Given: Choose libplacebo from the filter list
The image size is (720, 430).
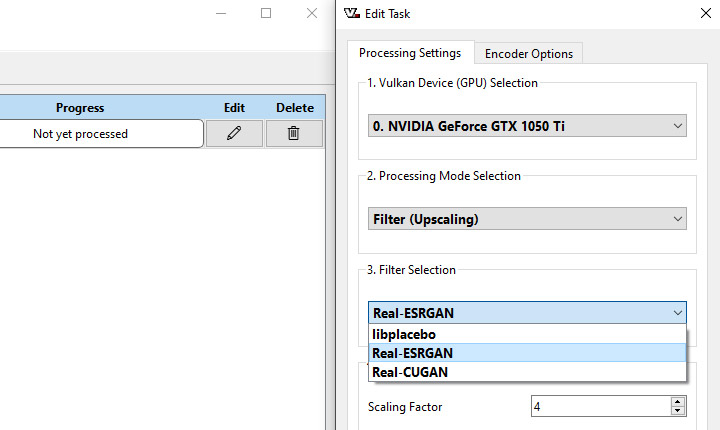Looking at the screenshot, I should (x=527, y=334).
